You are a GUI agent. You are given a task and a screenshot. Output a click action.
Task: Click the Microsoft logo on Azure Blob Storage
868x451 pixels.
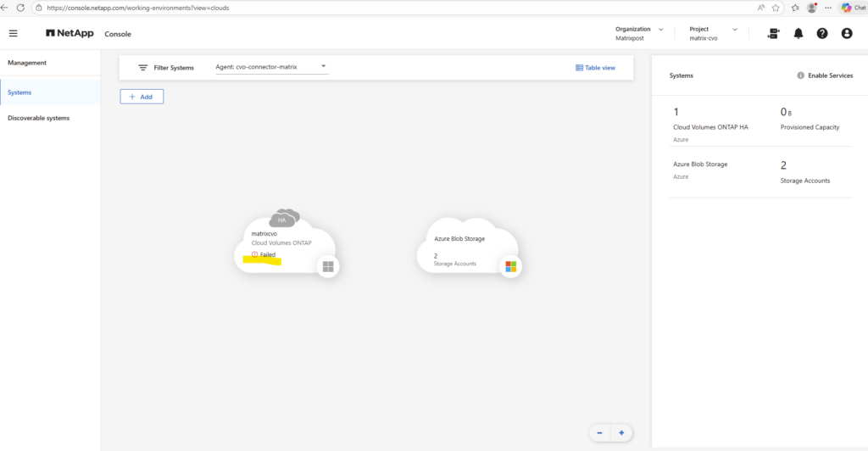point(510,266)
